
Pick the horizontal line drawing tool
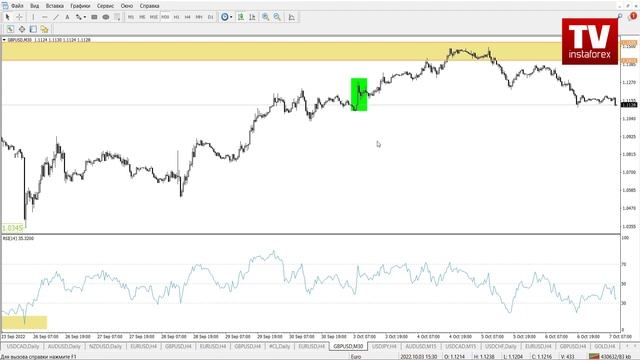pos(44,17)
